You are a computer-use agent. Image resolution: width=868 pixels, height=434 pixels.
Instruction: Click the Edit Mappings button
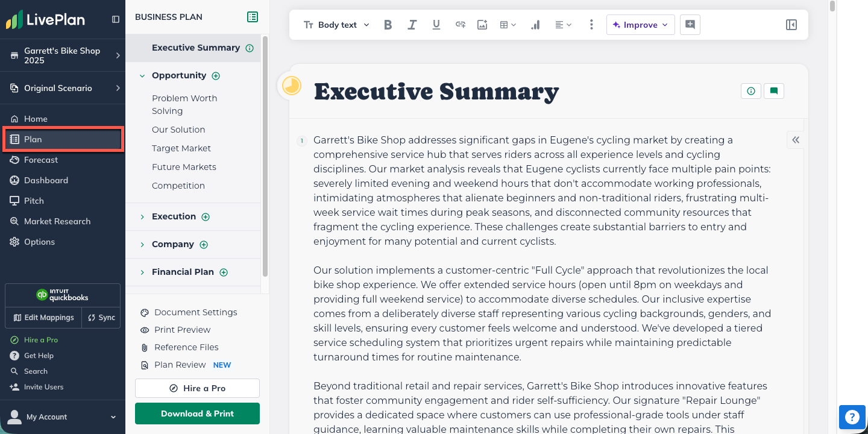pos(43,318)
